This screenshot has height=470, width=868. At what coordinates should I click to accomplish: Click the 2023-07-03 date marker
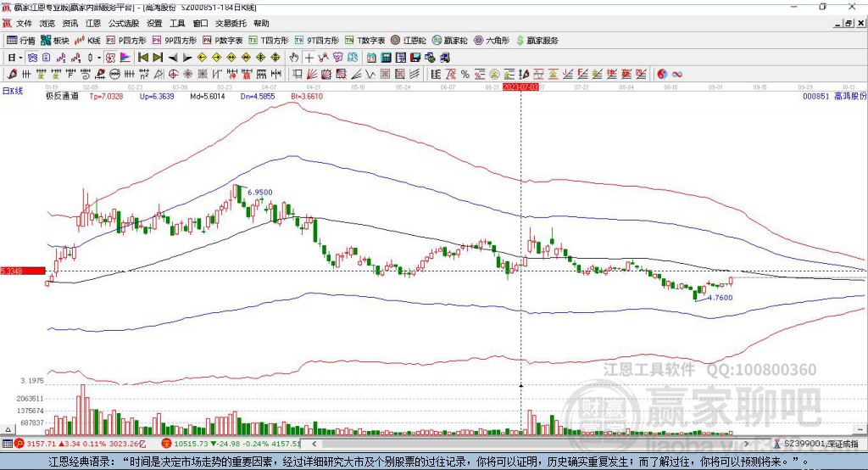coord(520,87)
